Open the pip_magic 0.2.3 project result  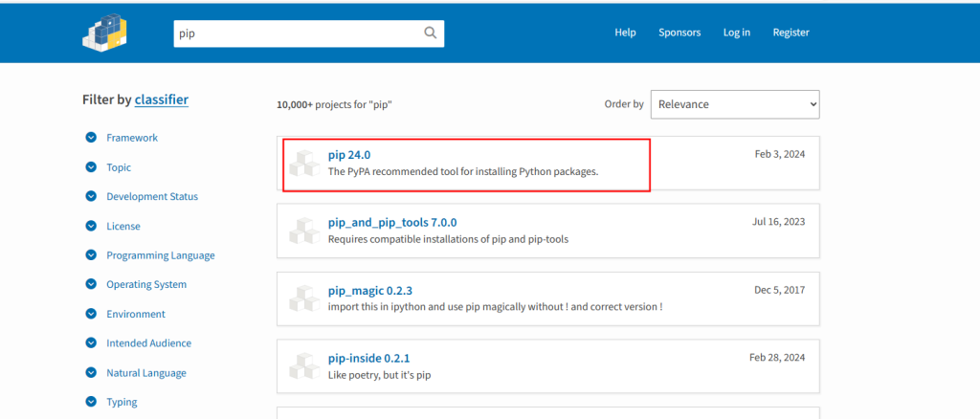369,290
